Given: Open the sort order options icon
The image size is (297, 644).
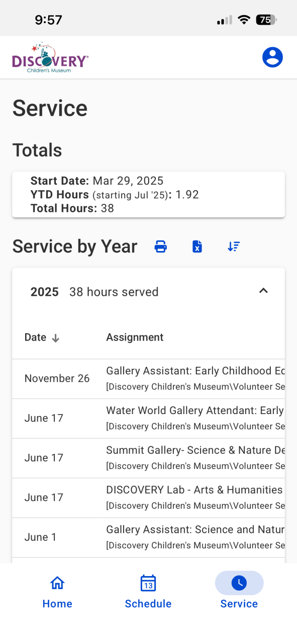Looking at the screenshot, I should (234, 247).
